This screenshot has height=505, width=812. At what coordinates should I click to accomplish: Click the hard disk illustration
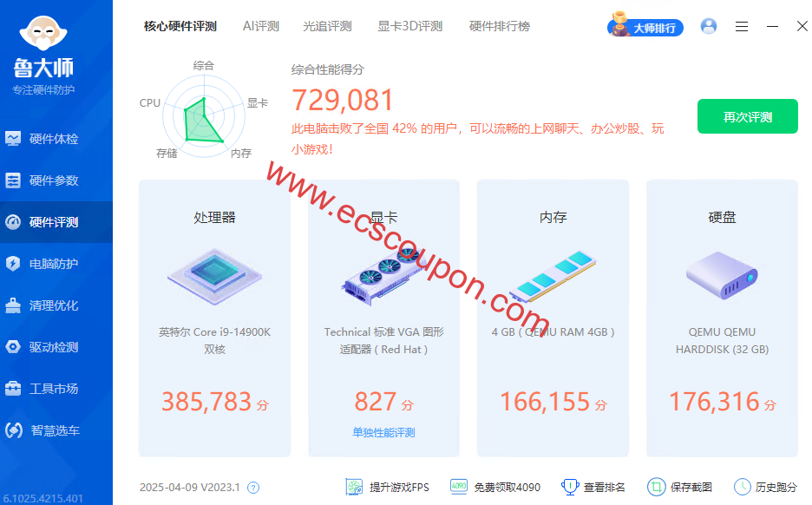[722, 275]
